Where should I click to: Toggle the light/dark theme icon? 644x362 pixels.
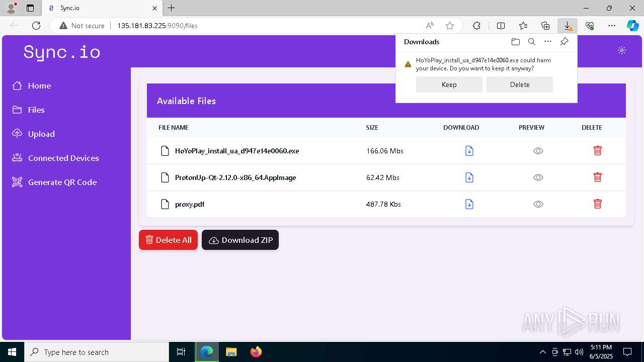(622, 50)
